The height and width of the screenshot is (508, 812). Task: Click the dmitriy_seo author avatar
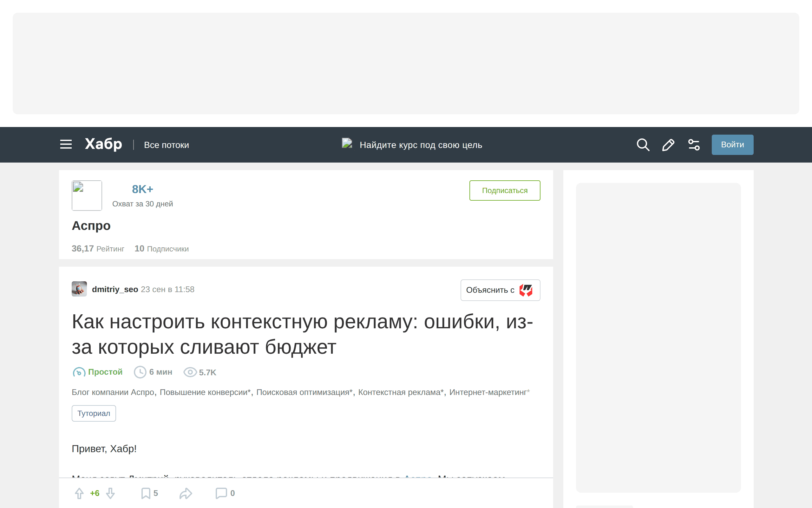[x=79, y=289]
